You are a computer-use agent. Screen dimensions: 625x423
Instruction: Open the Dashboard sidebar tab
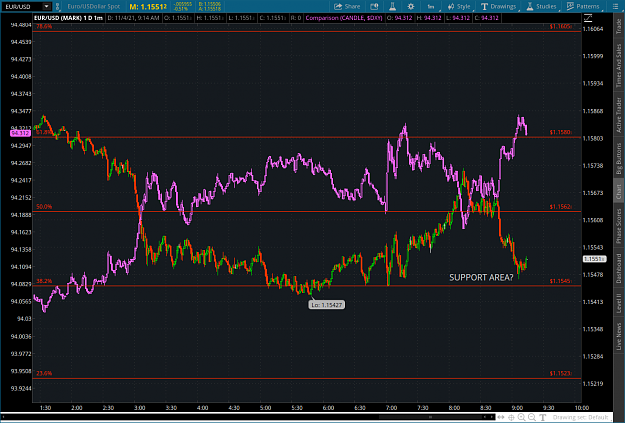(619, 268)
